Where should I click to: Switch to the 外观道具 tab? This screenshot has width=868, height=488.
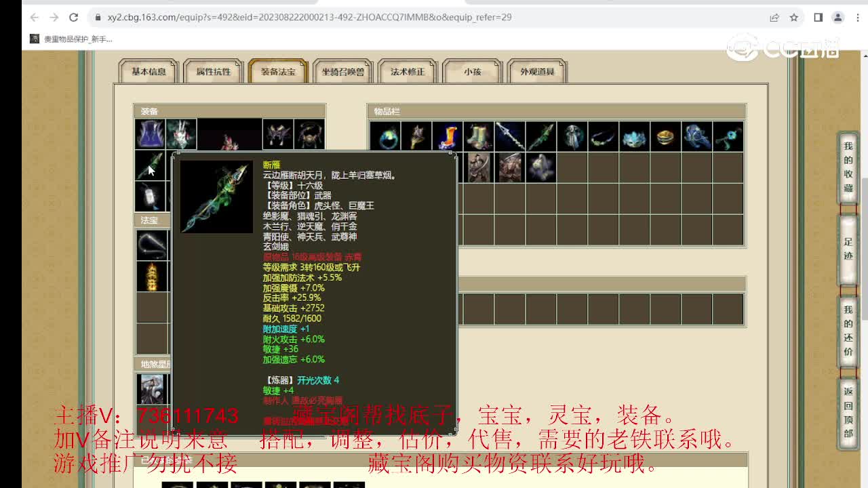pyautogui.click(x=537, y=72)
